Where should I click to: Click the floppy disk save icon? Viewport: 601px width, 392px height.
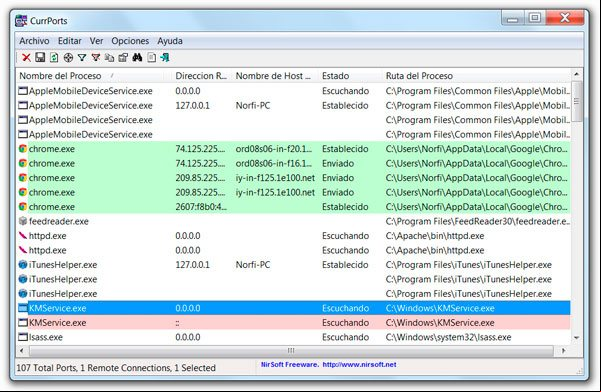pos(40,57)
